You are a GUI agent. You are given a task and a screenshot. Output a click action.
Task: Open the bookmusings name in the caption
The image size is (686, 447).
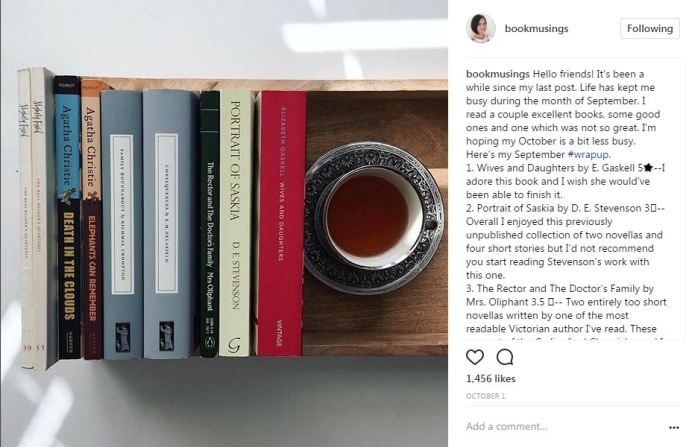498,74
